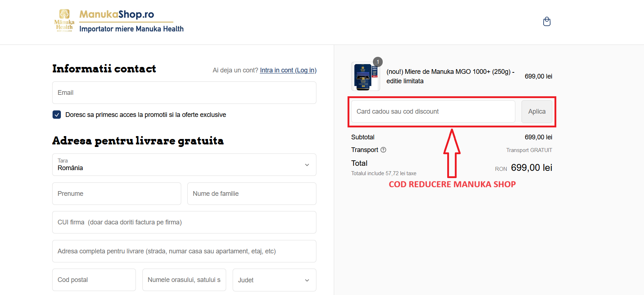This screenshot has height=295, width=644.
Task: Focus the Email input field
Action: pos(184,93)
